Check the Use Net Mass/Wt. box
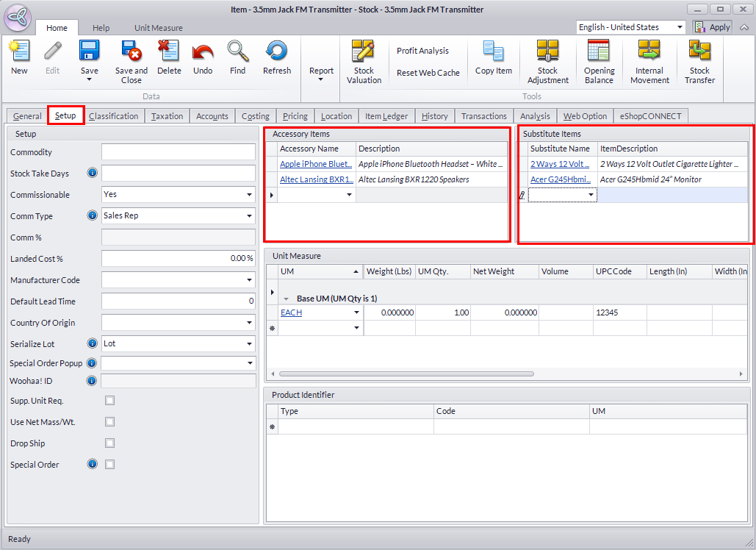This screenshot has height=550, width=756. pos(109,422)
